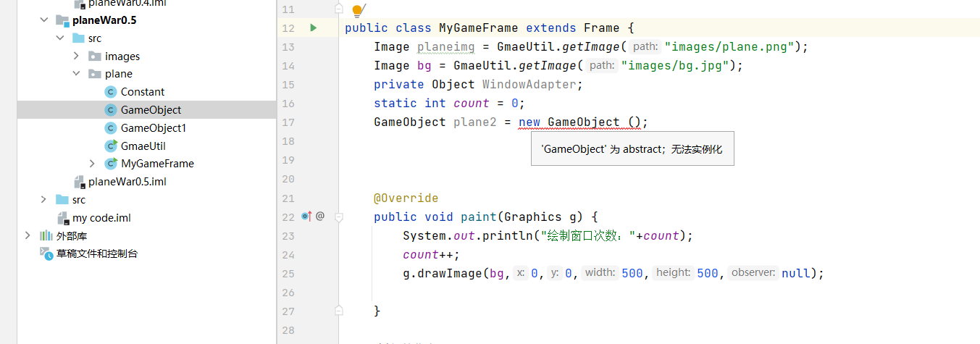Click the @Override annotation text
Viewport: 980px width, 344px height.
(x=406, y=198)
